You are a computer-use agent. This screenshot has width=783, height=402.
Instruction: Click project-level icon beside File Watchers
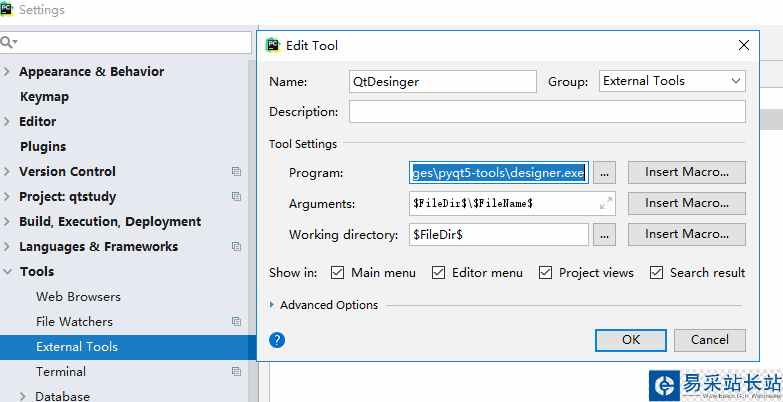(237, 322)
